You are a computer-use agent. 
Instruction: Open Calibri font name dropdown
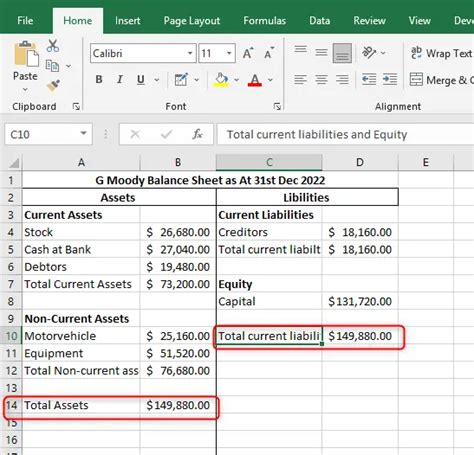190,53
